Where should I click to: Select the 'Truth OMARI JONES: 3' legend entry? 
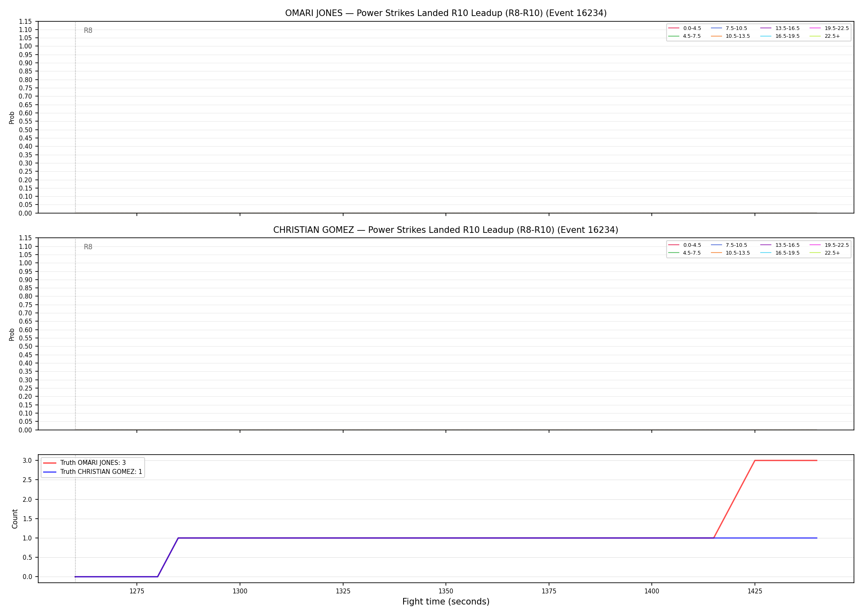point(84,463)
